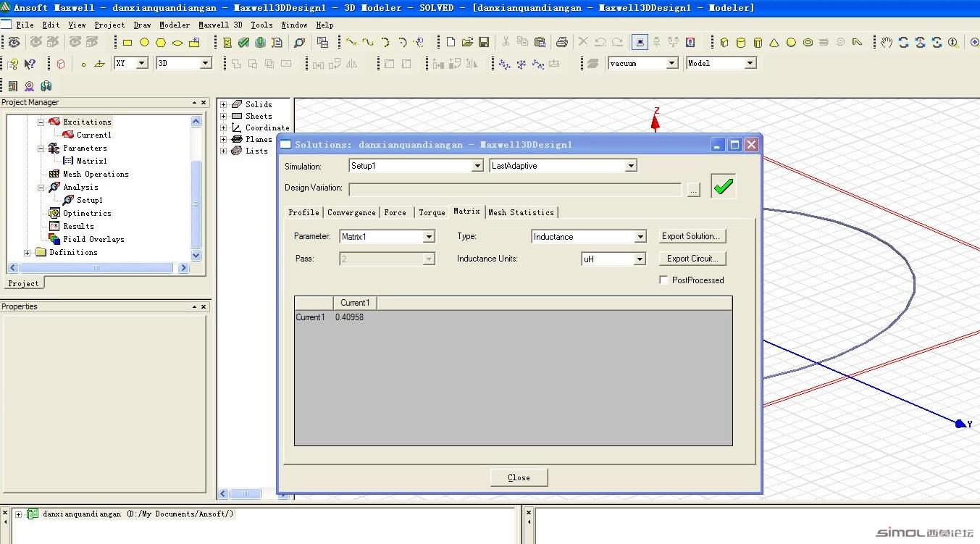The image size is (980, 544).
Task: Switch to the Convergence tab
Action: click(351, 212)
